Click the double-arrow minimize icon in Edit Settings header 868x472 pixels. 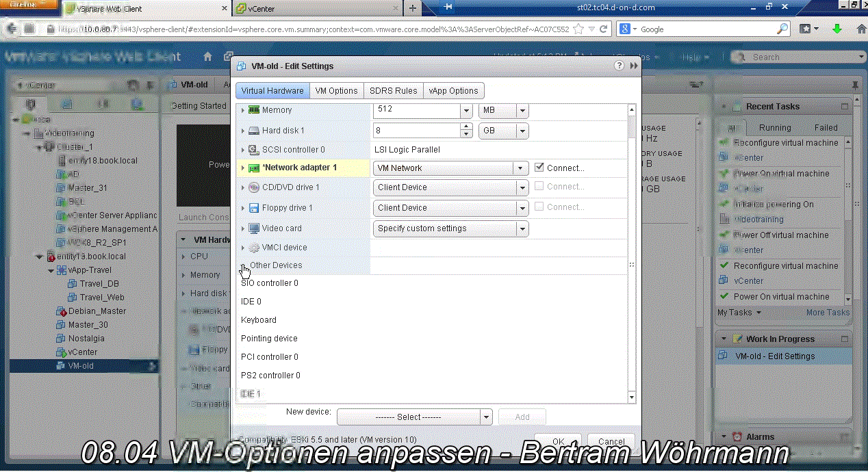point(634,66)
